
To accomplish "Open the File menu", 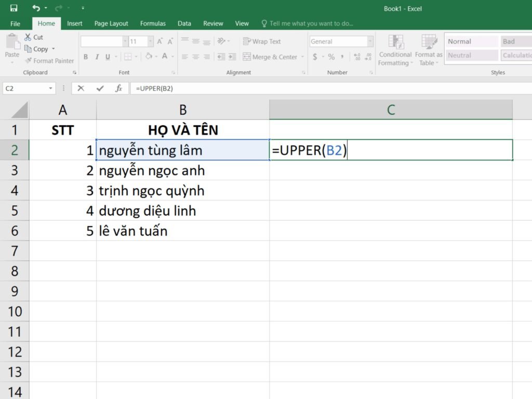I will coord(15,23).
